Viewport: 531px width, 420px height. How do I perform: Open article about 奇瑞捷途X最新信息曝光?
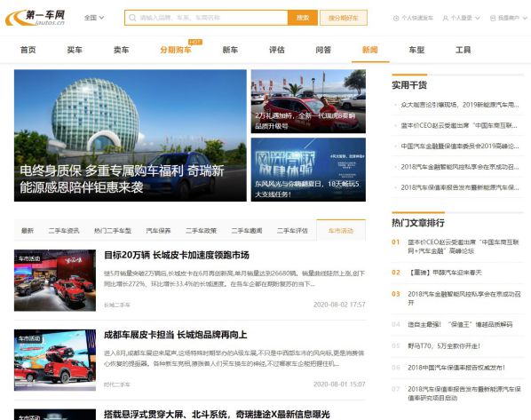pyautogui.click(x=217, y=415)
